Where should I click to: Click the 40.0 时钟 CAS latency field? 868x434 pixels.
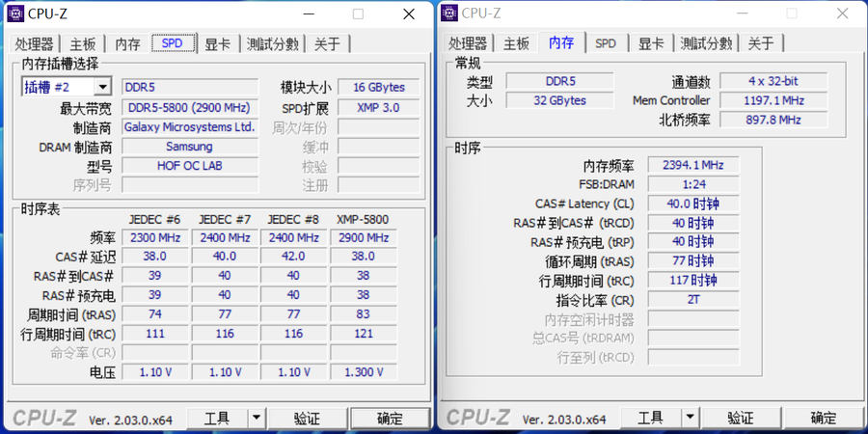[693, 203]
